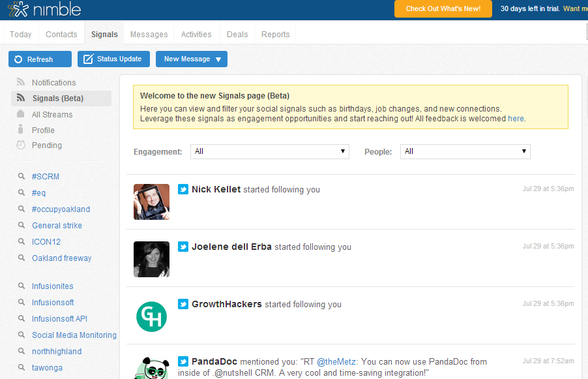Open the People filter dropdown
Image resolution: width=588 pixels, height=379 pixels.
click(465, 151)
